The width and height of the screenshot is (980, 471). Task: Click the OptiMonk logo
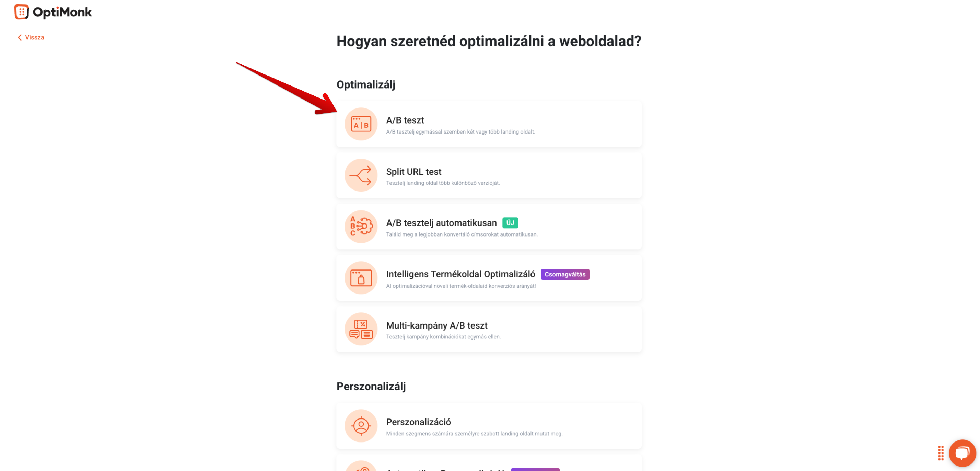(53, 12)
